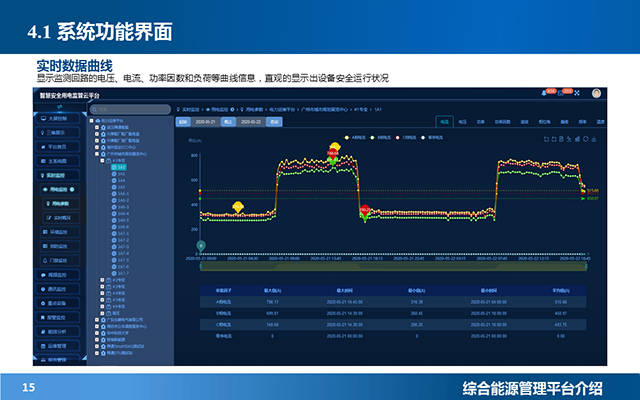The image size is (640, 400).
Task: Open 重点设备 sidebar item
Action: point(58,303)
